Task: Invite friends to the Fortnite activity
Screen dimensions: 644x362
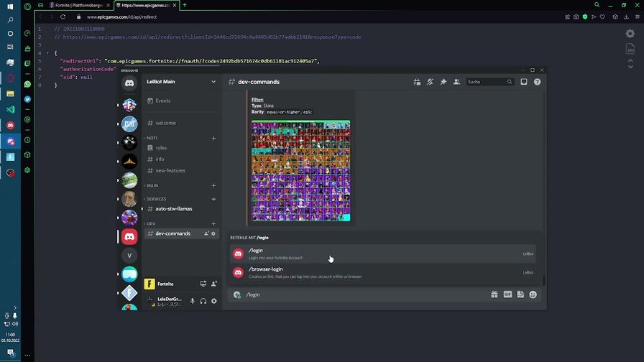Action: click(x=214, y=284)
